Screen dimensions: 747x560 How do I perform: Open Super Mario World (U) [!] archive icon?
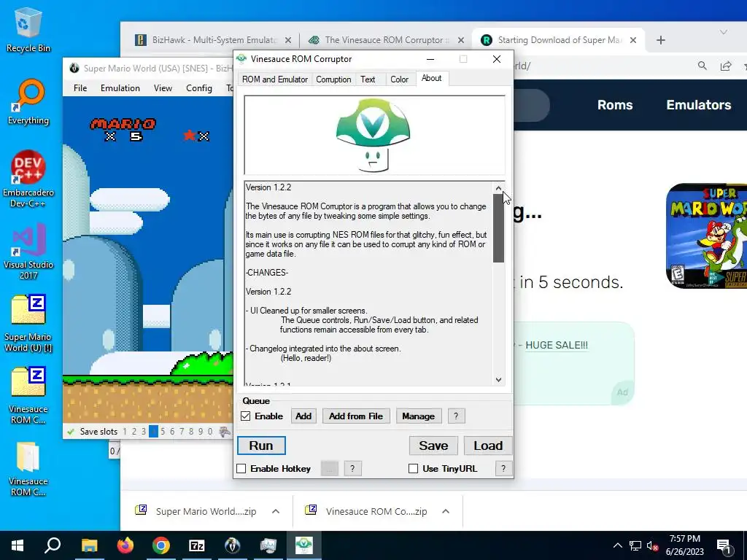(x=28, y=324)
